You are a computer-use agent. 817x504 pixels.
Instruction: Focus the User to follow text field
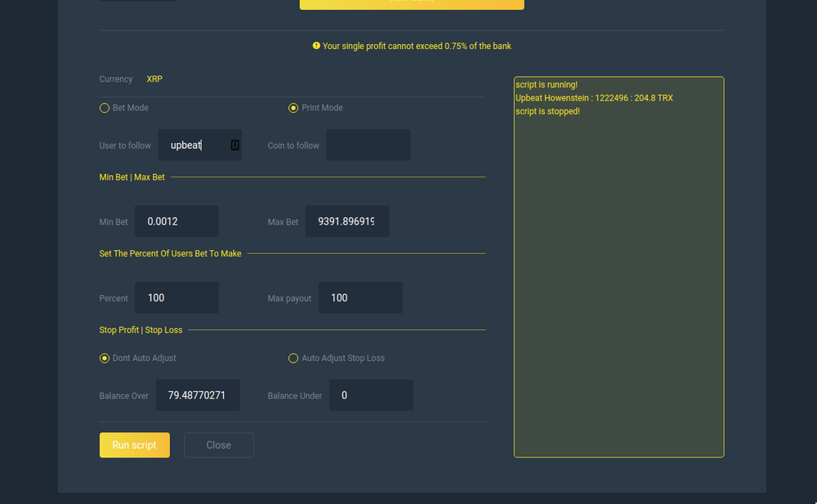click(194, 145)
